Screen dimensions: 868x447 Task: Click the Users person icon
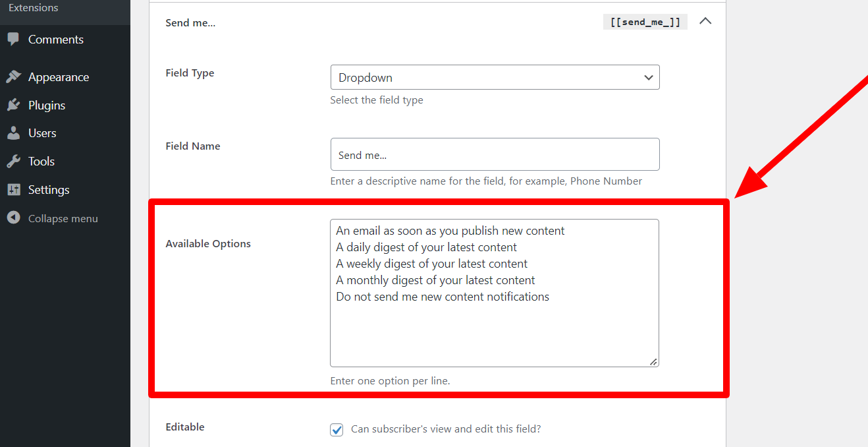13,133
